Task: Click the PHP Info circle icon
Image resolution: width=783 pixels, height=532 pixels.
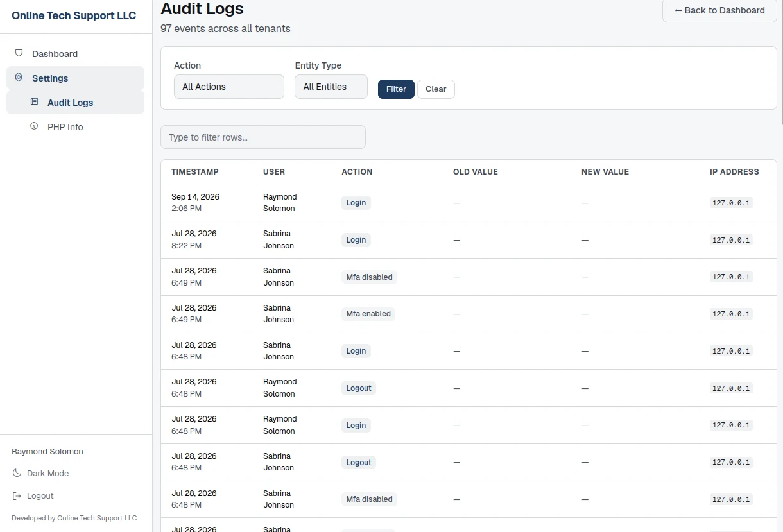Action: pyautogui.click(x=34, y=126)
